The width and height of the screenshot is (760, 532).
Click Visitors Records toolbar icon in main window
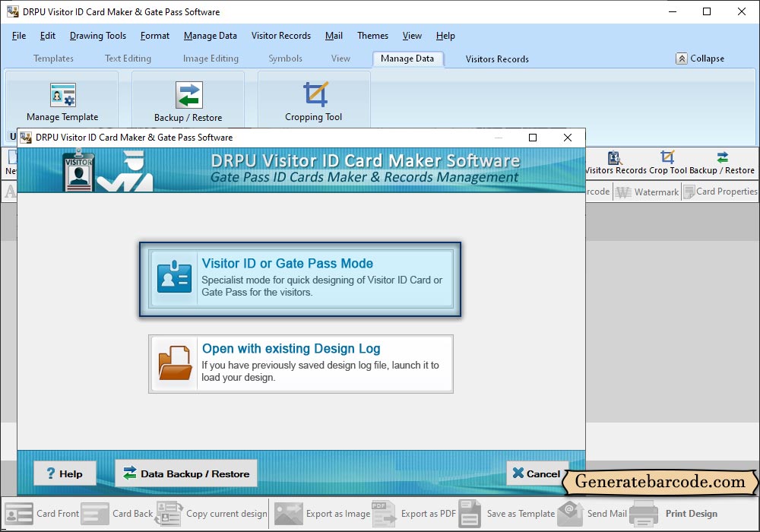[614, 158]
